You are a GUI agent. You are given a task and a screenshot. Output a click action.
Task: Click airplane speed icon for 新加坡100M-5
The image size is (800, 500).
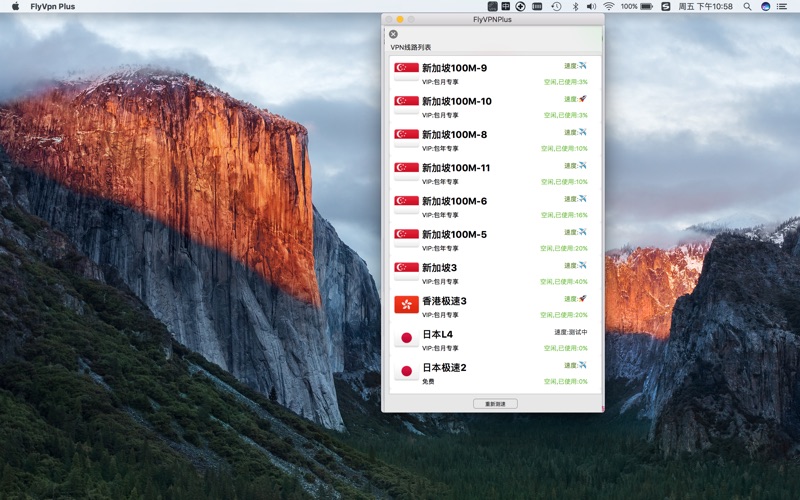(x=583, y=232)
